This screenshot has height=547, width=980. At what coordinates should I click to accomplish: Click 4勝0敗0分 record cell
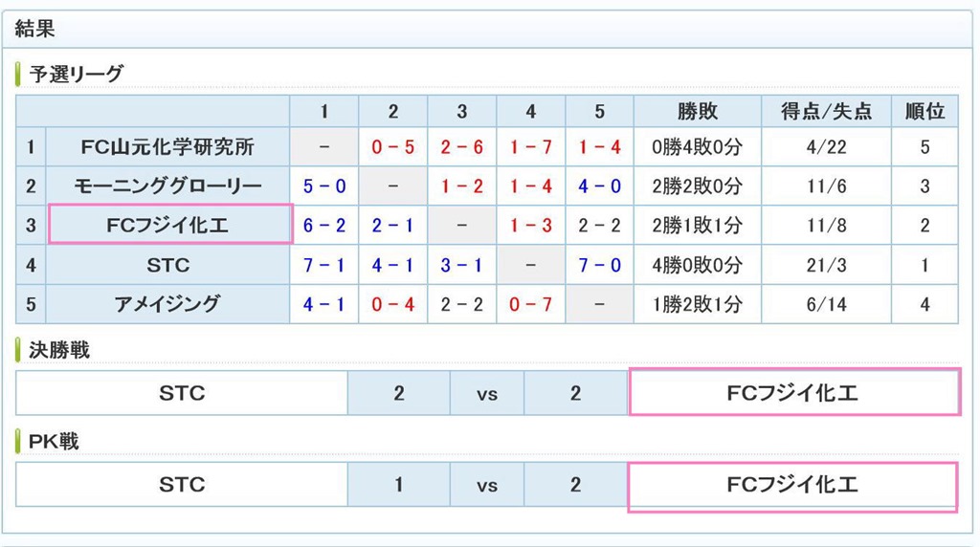(698, 265)
